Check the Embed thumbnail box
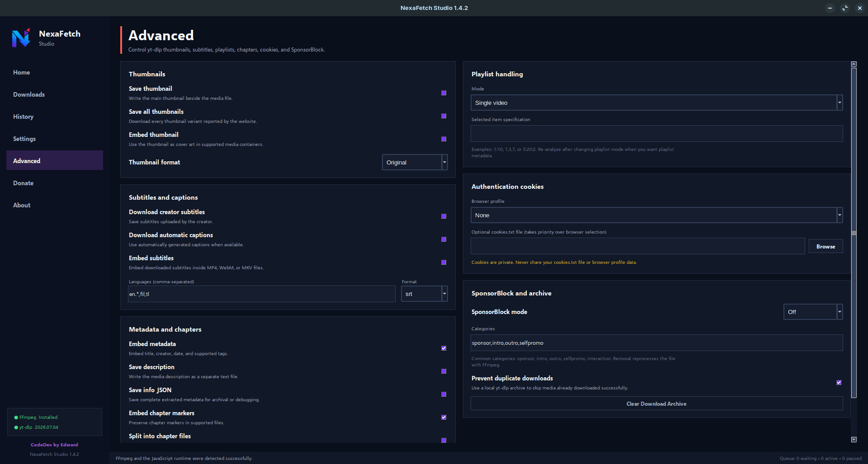 (444, 139)
